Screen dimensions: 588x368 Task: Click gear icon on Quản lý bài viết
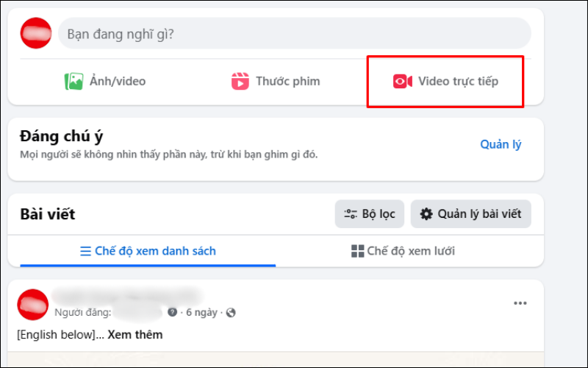426,214
